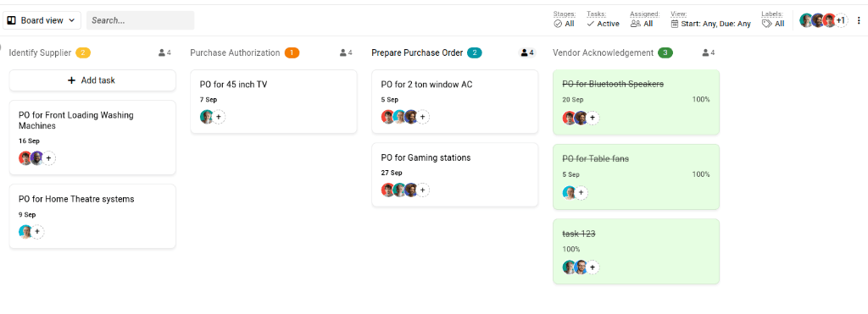Screen dimensions: 868x314
Task: Click member count icon in Identify Supplier column
Action: (x=165, y=53)
